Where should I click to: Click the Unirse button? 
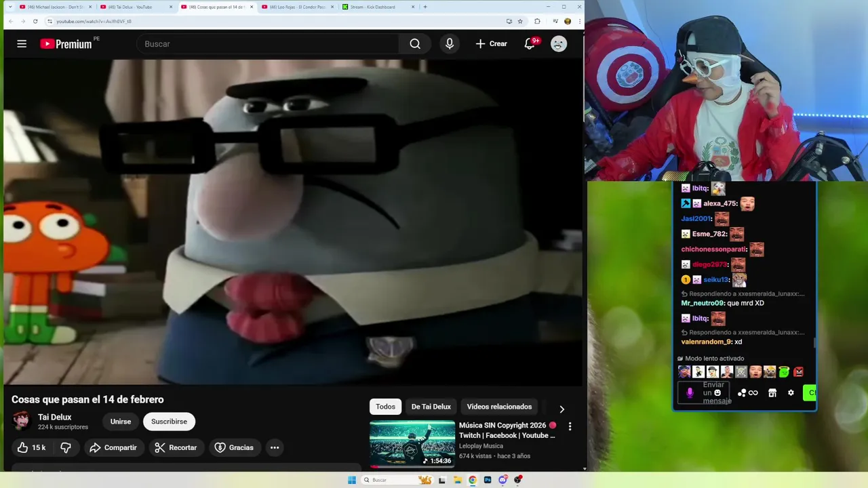pyautogui.click(x=121, y=422)
